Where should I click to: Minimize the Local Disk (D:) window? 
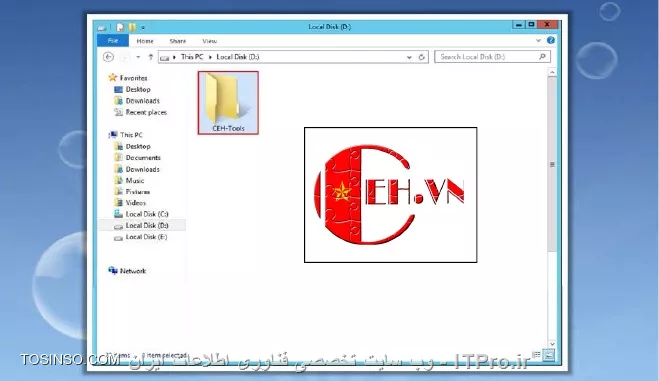click(x=519, y=25)
